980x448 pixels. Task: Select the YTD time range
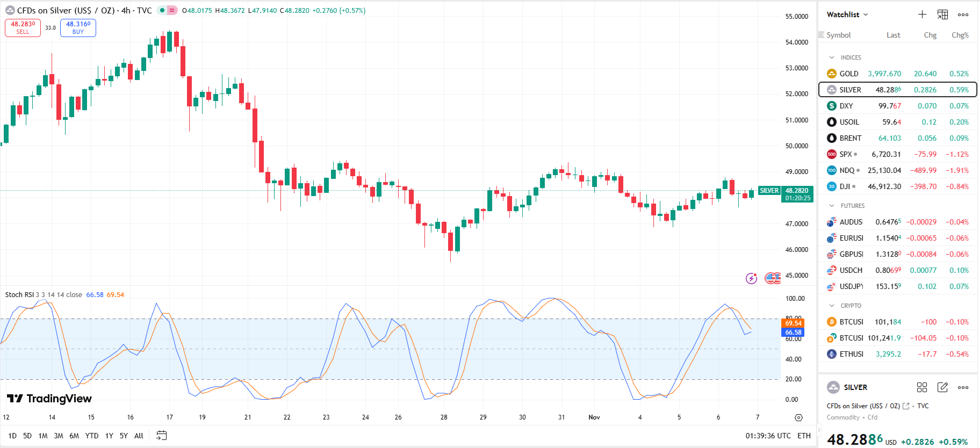click(x=92, y=436)
